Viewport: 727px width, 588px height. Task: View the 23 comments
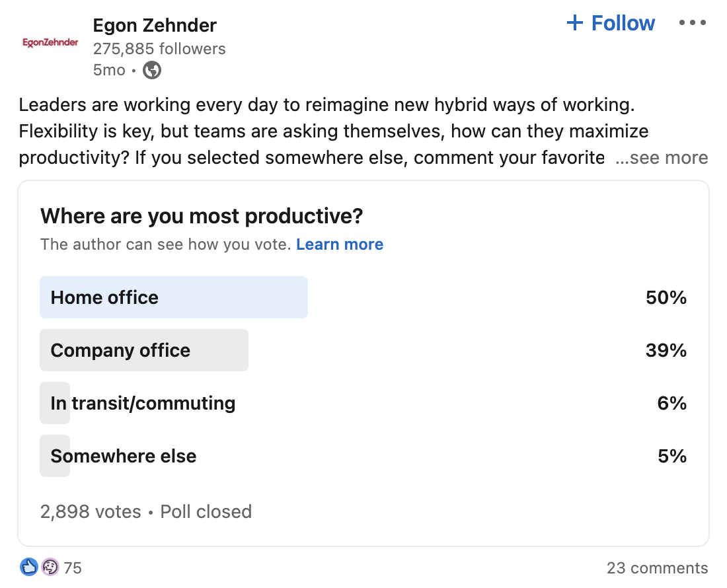(x=658, y=568)
